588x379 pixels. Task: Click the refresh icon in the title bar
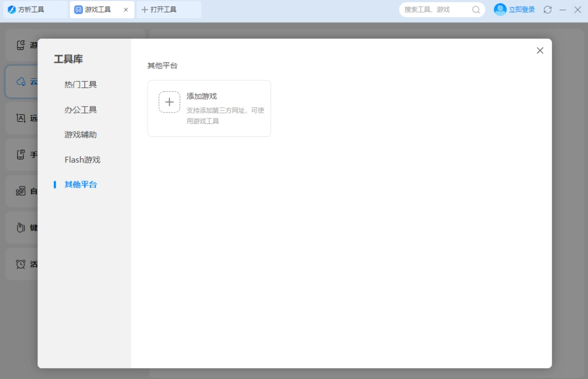point(547,9)
